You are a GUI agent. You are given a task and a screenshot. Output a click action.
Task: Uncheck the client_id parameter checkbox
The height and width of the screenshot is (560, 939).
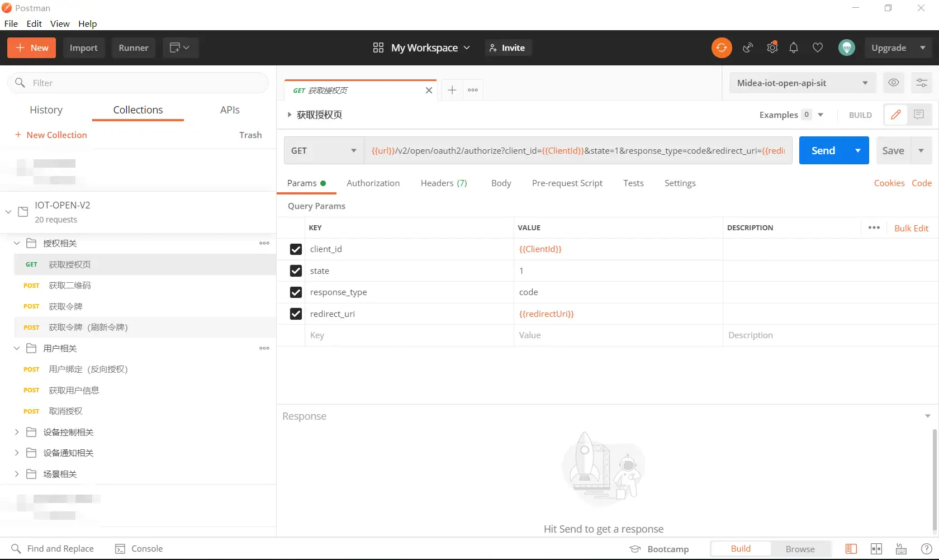click(x=296, y=249)
